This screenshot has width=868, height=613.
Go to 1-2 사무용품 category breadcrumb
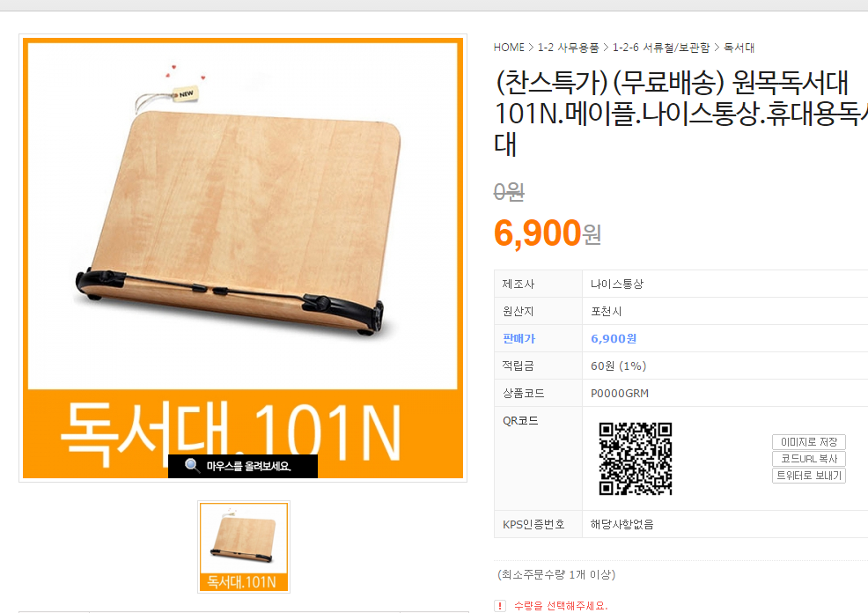[x=568, y=48]
